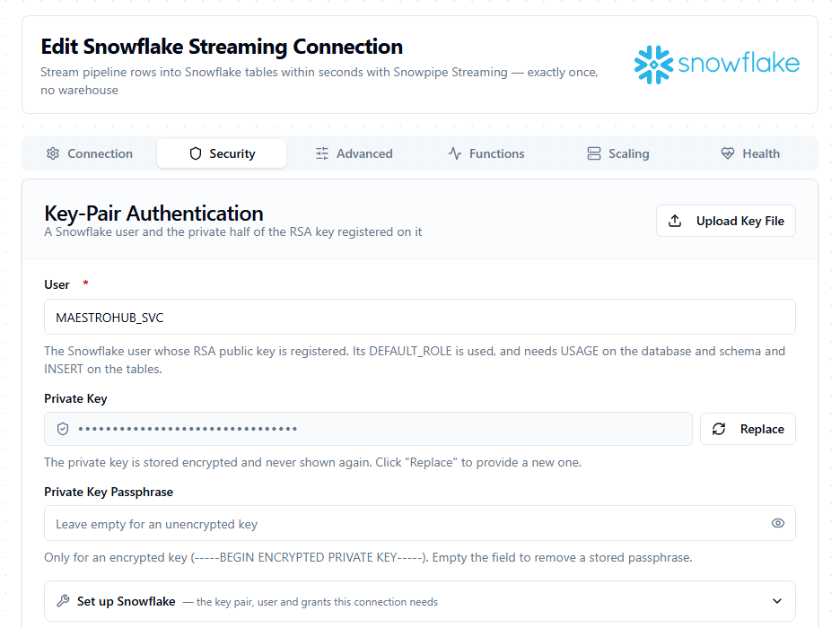Click the masked Private Key field

(x=369, y=429)
